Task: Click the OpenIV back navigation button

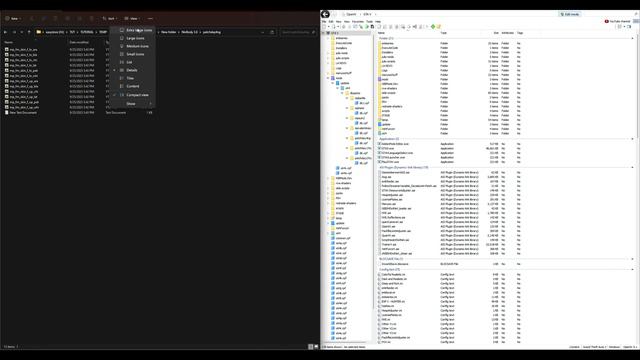Action: pos(325,14)
